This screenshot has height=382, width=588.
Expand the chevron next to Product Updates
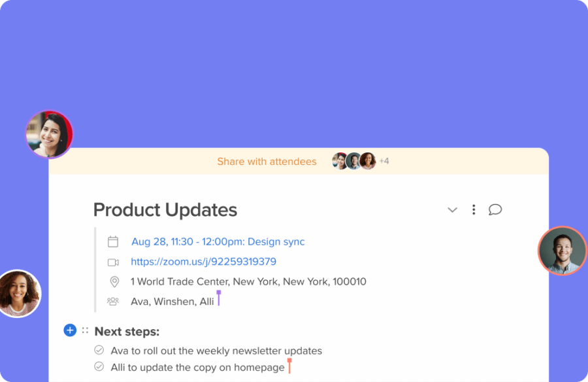[x=452, y=210]
